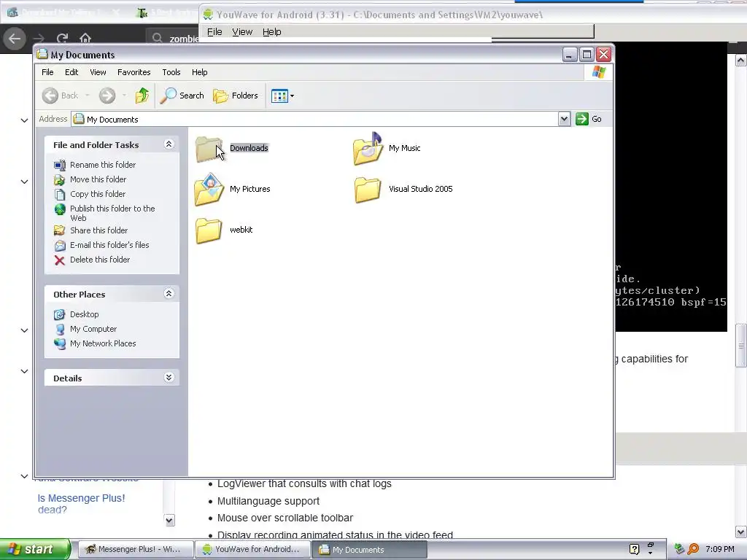Open the Tools menu
This screenshot has width=747, height=560.
tap(171, 72)
